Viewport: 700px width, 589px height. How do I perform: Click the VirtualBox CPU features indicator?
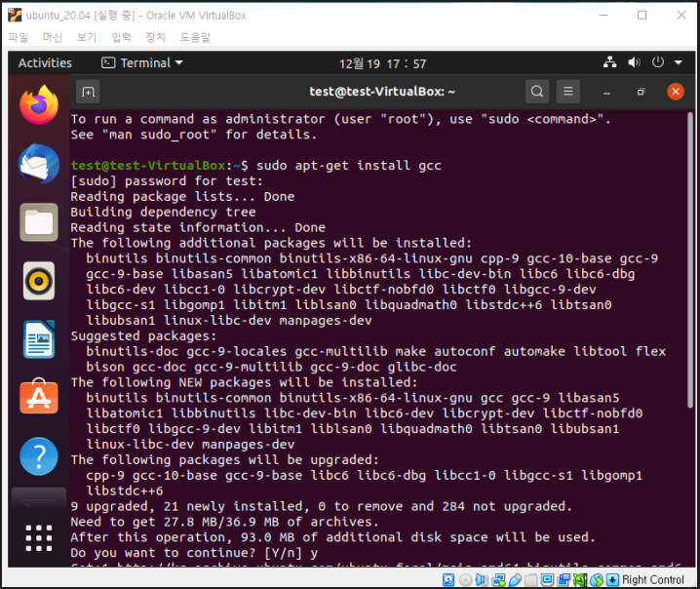[580, 579]
